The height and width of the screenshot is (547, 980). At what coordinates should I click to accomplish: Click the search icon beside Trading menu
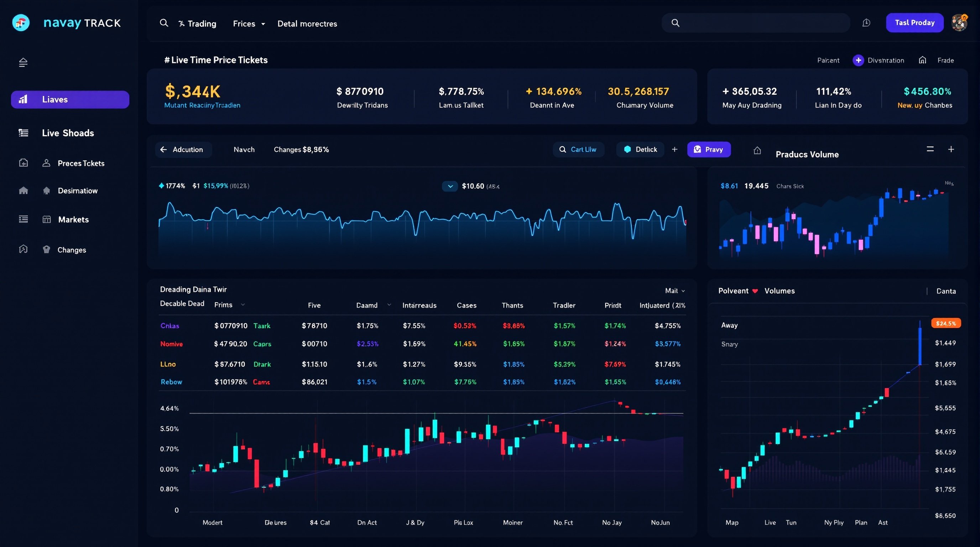164,23
